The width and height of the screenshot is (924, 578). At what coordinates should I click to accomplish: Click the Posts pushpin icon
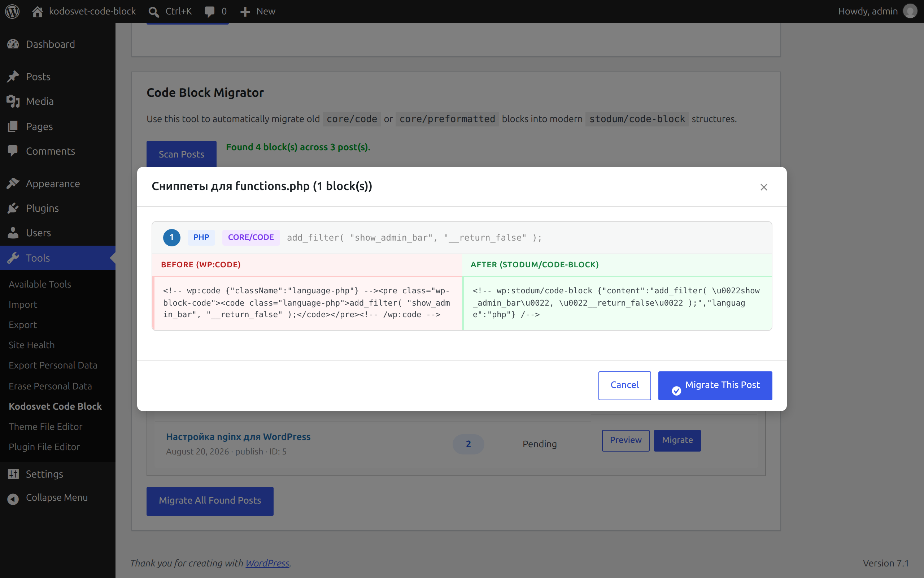coord(13,77)
